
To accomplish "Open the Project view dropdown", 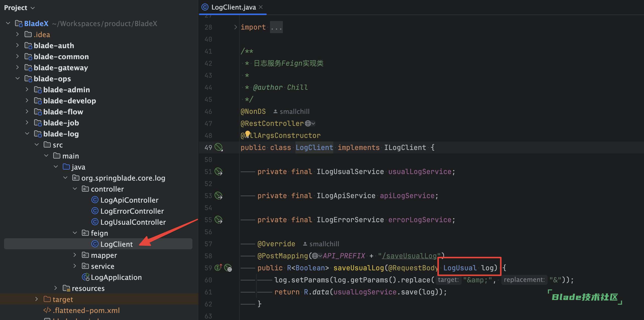I will 33,8.
